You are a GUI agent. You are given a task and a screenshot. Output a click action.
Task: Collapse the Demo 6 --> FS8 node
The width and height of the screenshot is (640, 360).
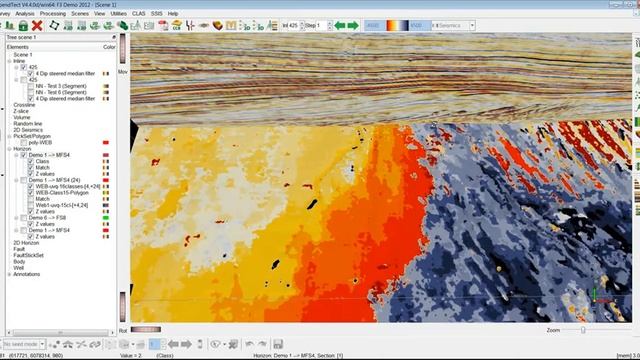[17, 218]
